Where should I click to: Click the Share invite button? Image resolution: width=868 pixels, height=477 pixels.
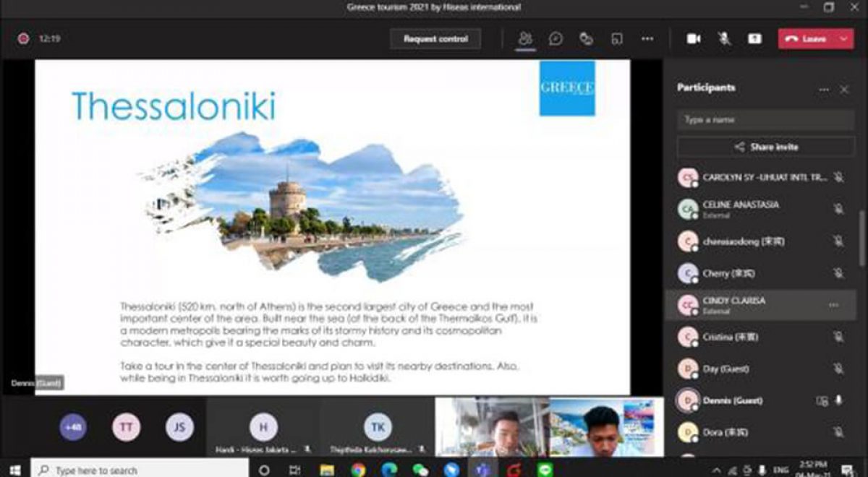pyautogui.click(x=765, y=147)
